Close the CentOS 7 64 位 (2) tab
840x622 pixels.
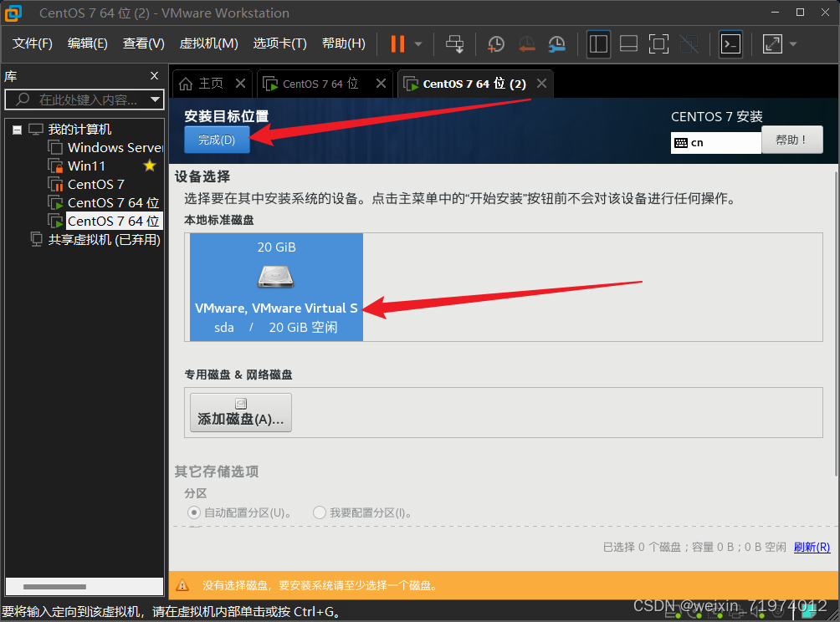point(541,84)
